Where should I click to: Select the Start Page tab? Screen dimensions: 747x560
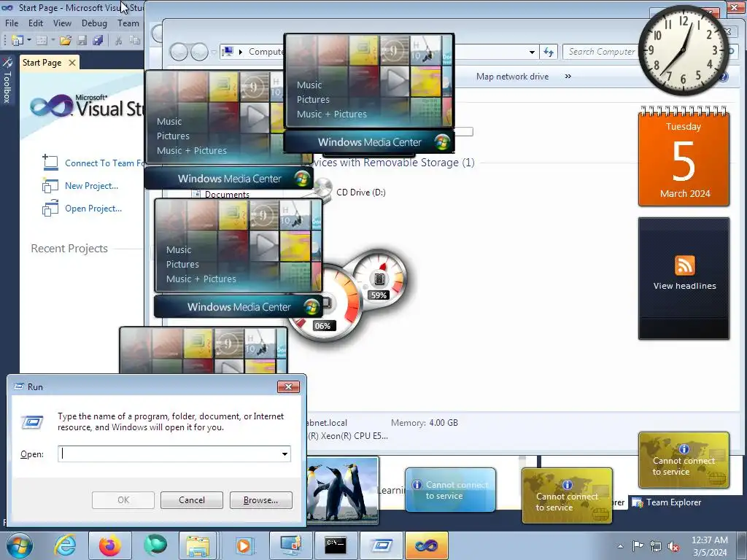click(x=42, y=63)
